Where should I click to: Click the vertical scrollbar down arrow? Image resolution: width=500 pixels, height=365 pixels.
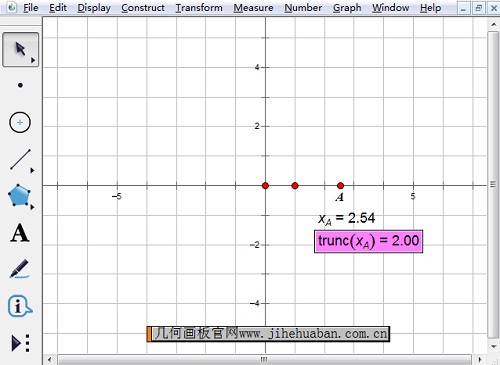[x=493, y=347]
